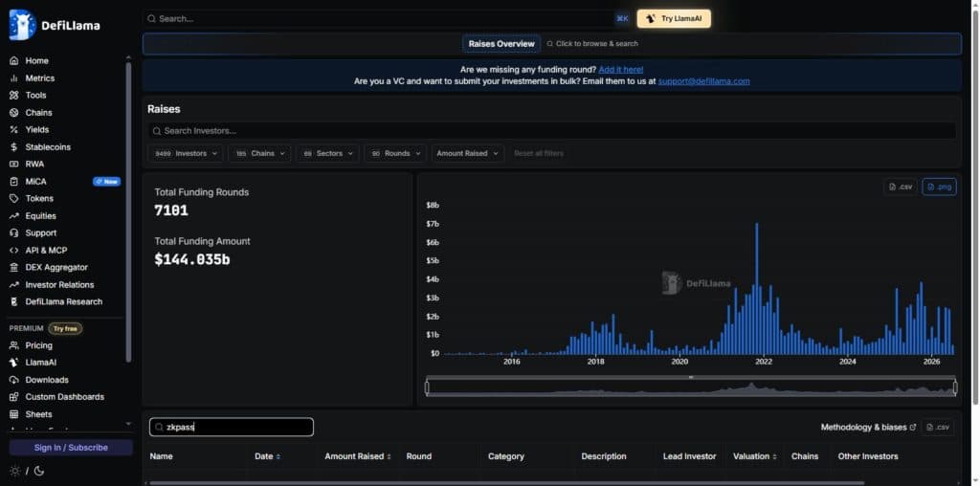Click the Custom Dashboards icon
The image size is (980, 486).
13,397
